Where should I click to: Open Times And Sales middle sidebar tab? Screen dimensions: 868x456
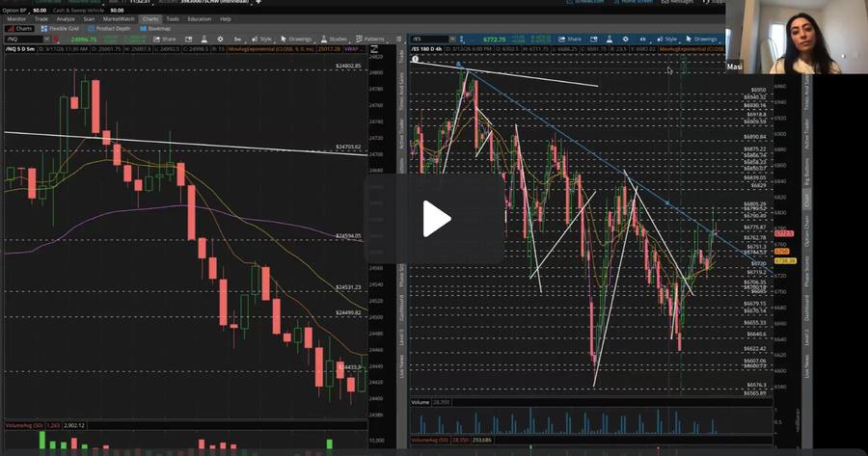tap(401, 93)
